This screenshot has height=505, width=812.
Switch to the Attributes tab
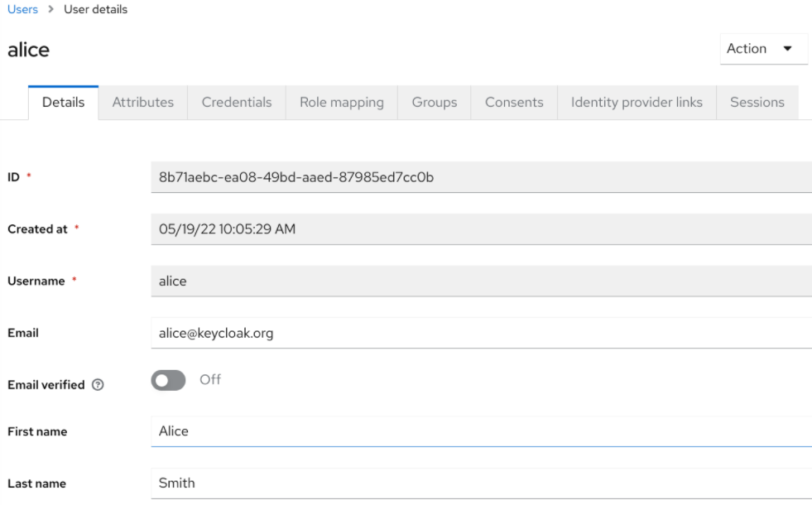click(x=143, y=103)
